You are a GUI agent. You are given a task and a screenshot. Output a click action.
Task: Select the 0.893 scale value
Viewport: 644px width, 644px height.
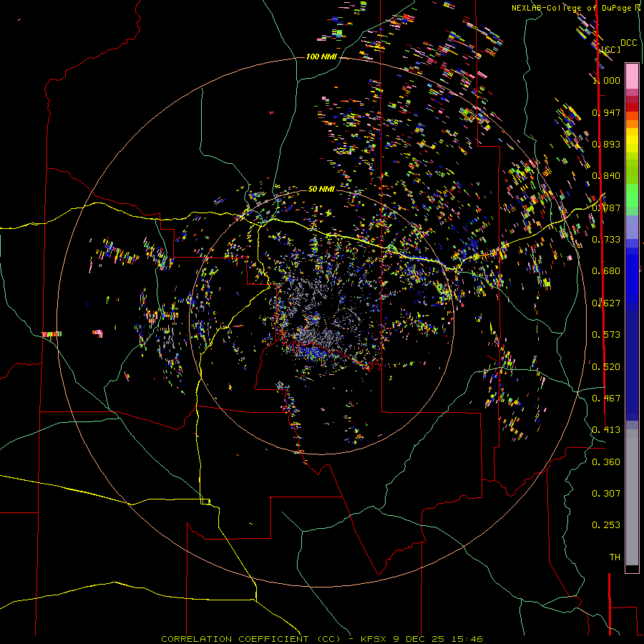pos(606,144)
